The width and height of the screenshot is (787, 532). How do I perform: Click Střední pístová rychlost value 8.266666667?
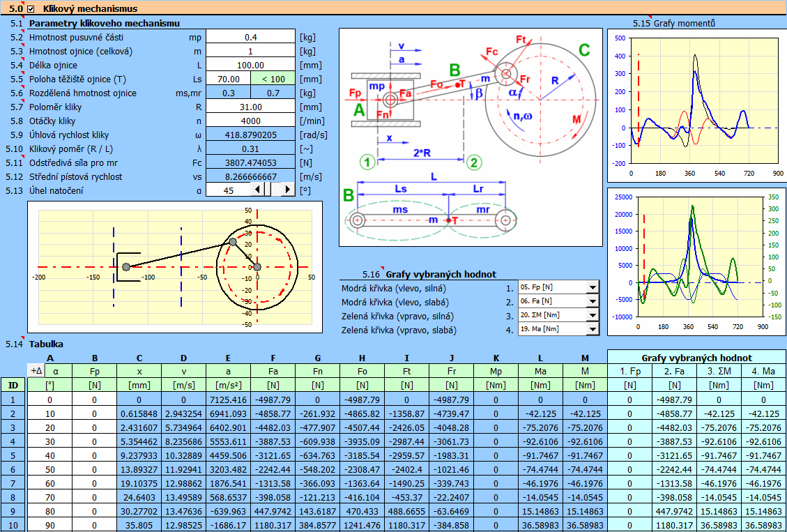[251, 176]
